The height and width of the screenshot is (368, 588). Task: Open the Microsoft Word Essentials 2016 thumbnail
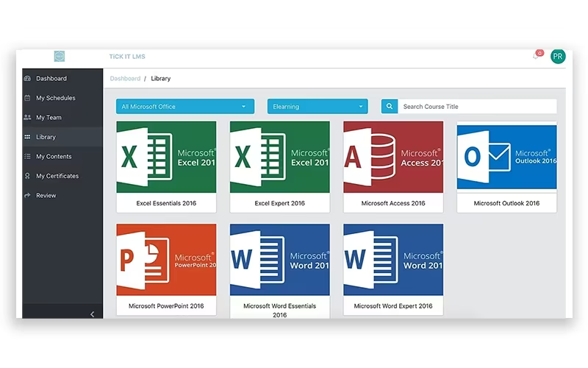280,260
